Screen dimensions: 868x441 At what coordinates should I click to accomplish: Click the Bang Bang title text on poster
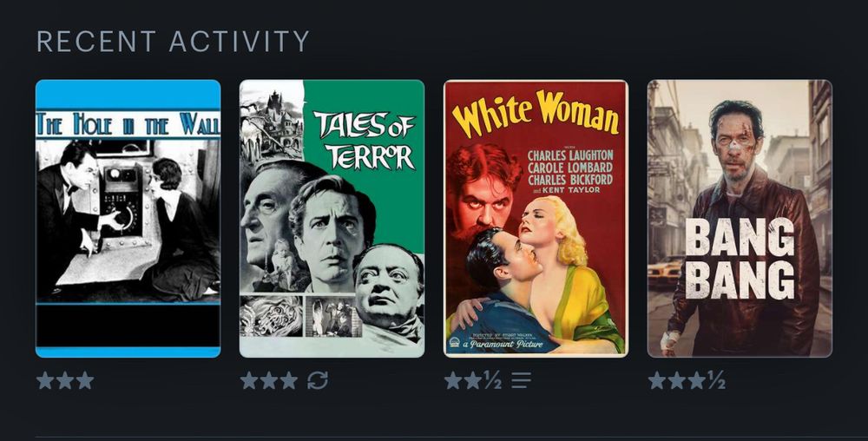pos(740,259)
